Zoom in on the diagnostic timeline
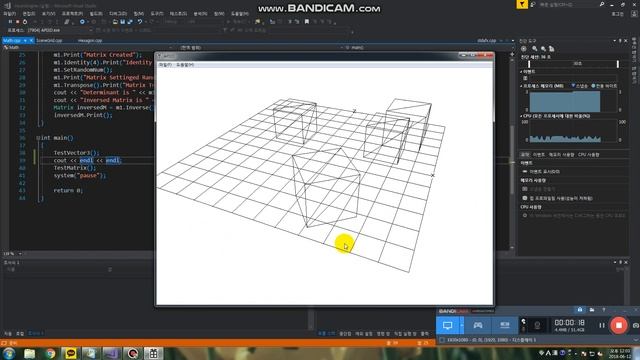The width and height of the screenshot is (640, 360). coord(534,49)
